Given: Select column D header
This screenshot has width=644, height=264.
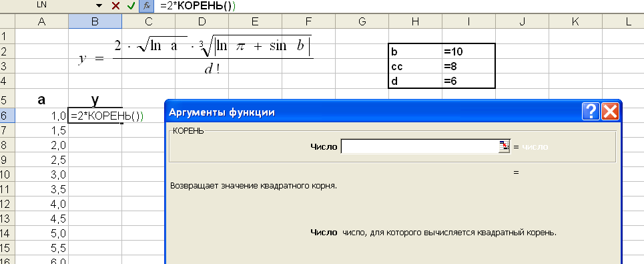Looking at the screenshot, I should pyautogui.click(x=202, y=22).
